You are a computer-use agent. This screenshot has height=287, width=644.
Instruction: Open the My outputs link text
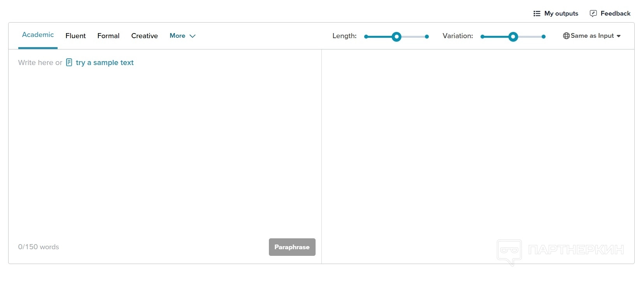(561, 14)
